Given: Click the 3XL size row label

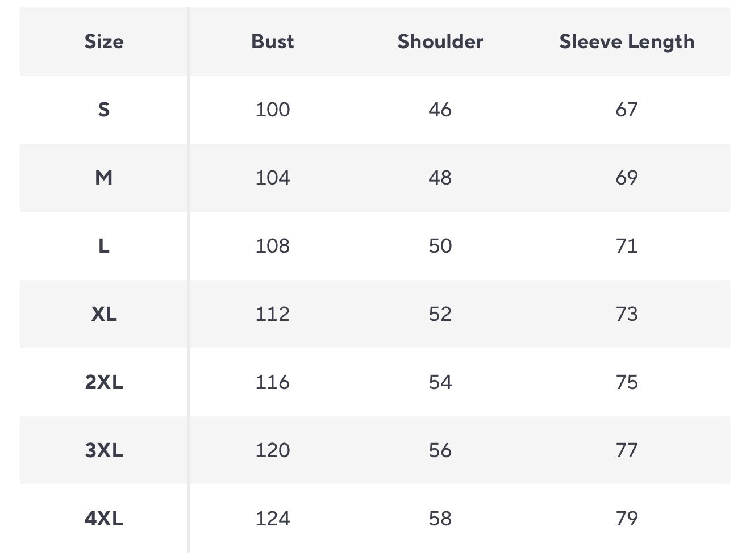Looking at the screenshot, I should (104, 450).
